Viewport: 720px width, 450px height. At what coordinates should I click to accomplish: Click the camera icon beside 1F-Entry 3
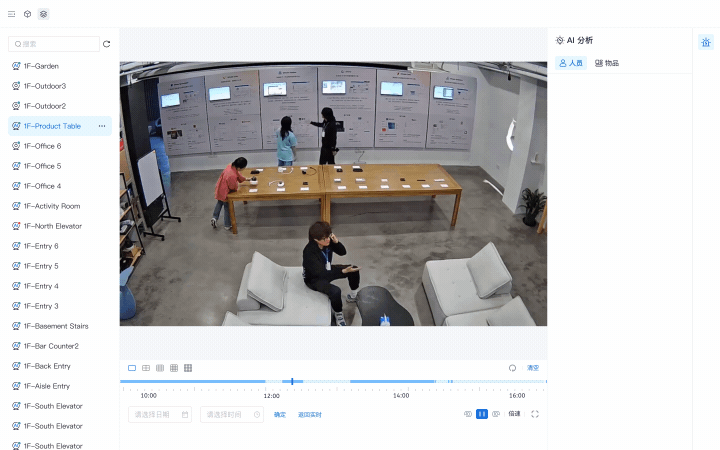[16, 306]
